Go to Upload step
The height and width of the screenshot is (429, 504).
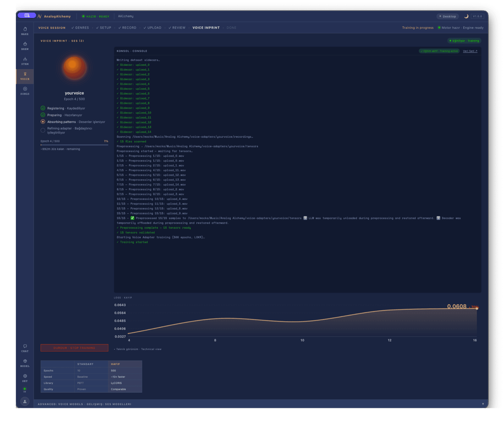[x=152, y=28]
